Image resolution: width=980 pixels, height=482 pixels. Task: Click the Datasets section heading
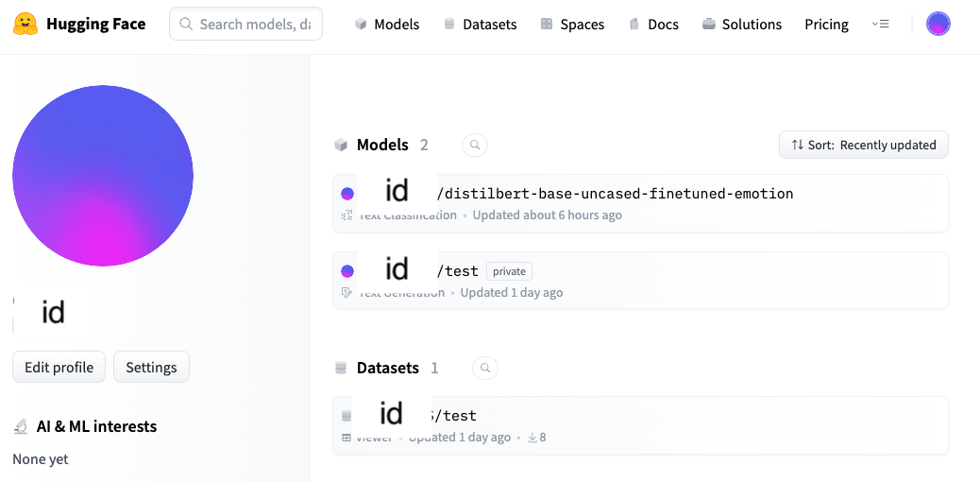coord(387,368)
